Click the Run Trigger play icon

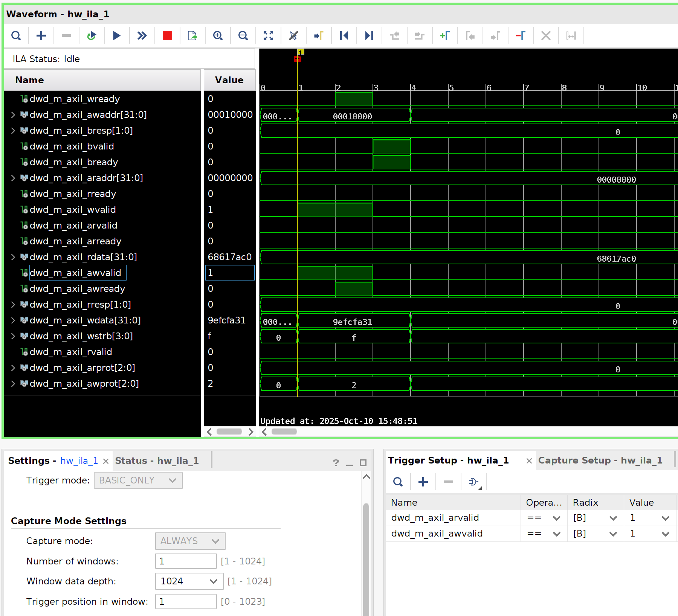point(116,36)
